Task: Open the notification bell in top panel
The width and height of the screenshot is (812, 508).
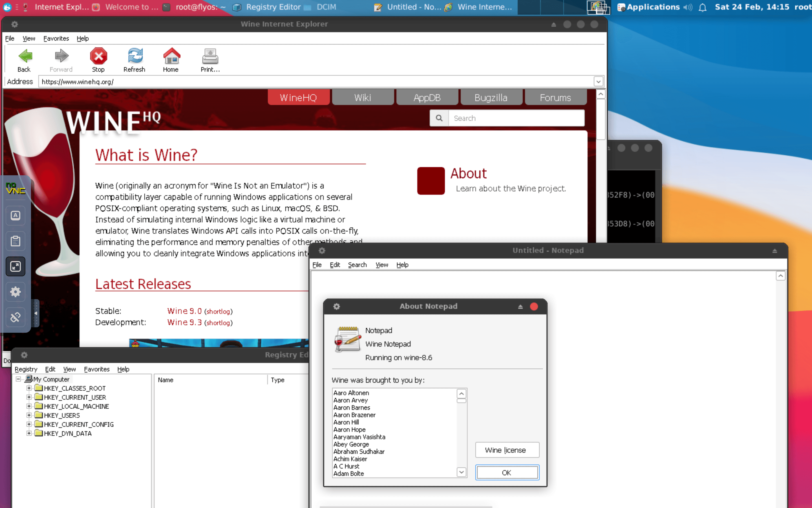Action: point(702,7)
